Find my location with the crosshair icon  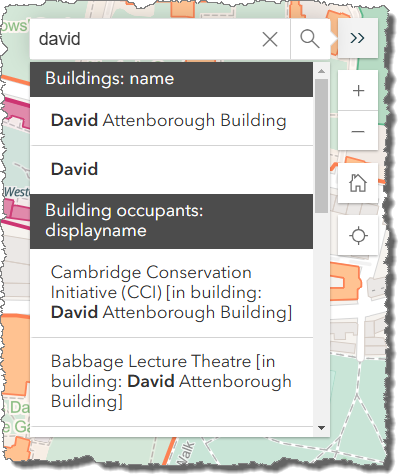pos(358,235)
